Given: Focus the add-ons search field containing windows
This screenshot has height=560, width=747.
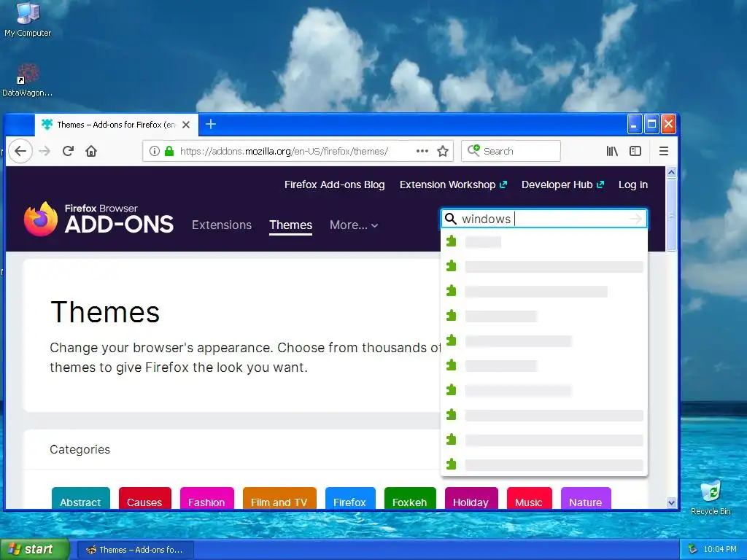Looking at the screenshot, I should point(543,219).
